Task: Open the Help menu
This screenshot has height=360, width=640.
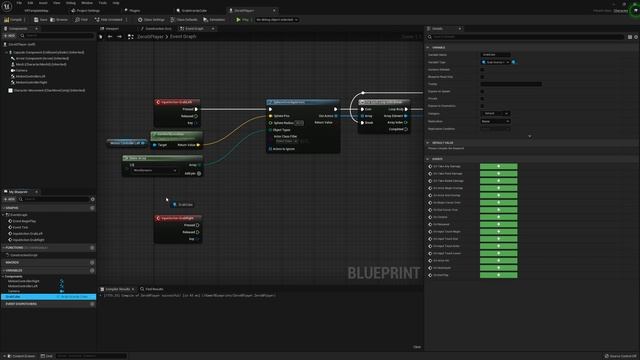Action: tap(116, 3)
